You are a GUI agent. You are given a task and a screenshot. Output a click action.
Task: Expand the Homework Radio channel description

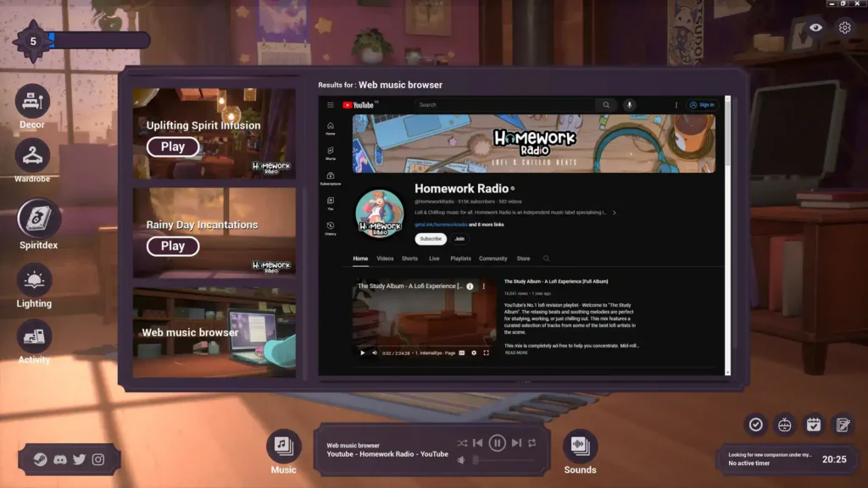(x=616, y=213)
